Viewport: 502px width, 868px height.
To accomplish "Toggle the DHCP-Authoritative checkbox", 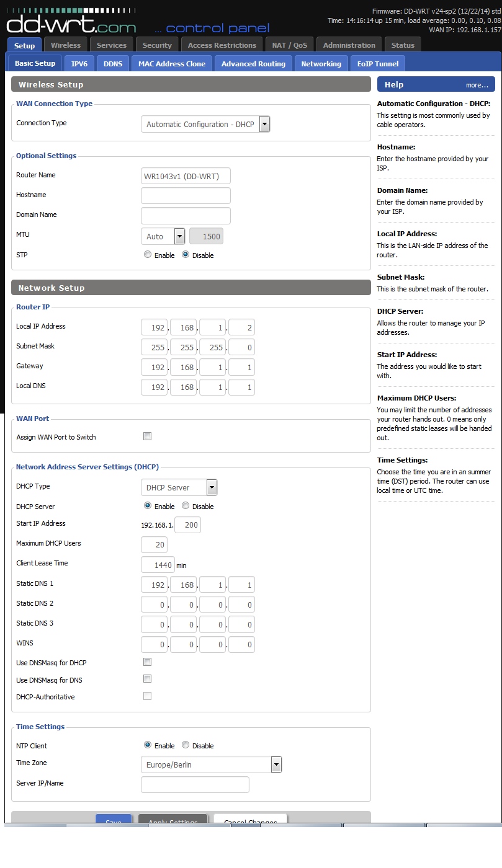I will 148,696.
